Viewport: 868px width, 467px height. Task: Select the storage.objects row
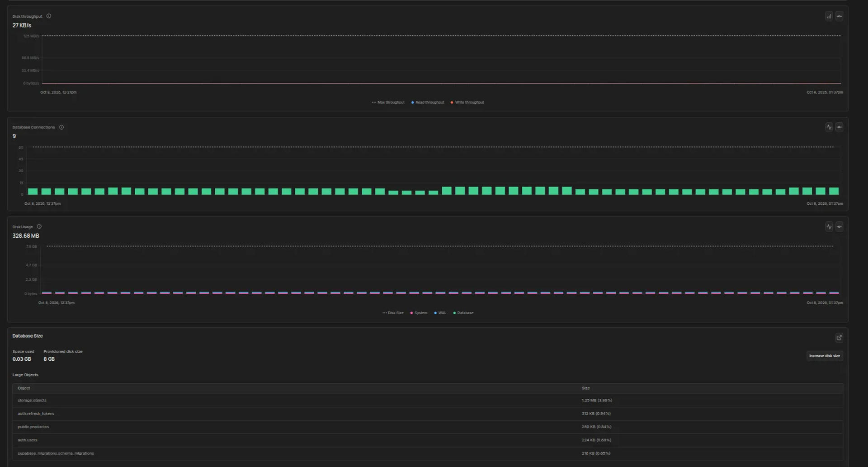(428, 401)
